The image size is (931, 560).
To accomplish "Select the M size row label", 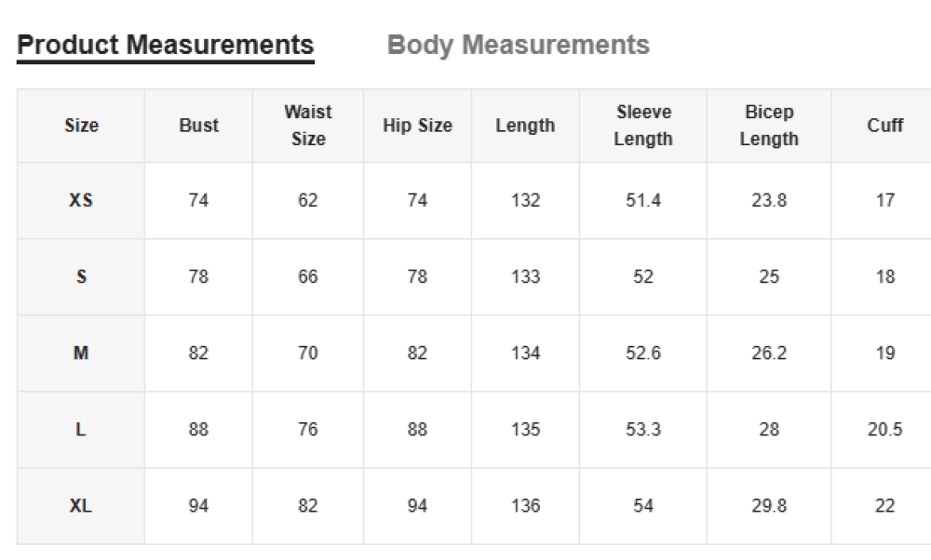I will (81, 353).
